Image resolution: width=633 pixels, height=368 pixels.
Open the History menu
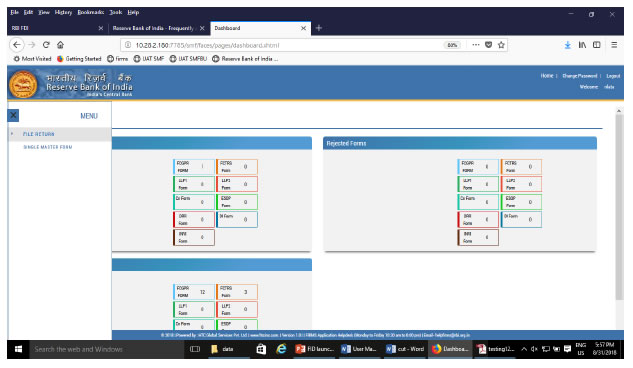[x=63, y=12]
